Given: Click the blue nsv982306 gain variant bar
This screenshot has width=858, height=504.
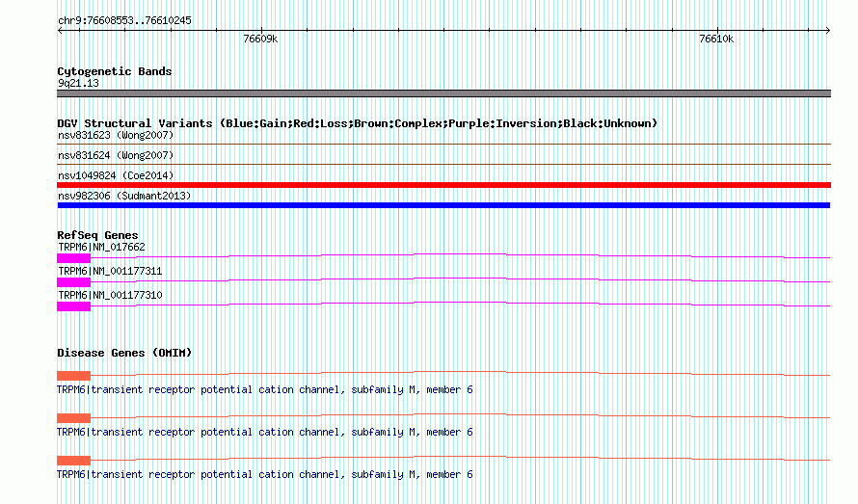Looking at the screenshot, I should pos(443,205).
